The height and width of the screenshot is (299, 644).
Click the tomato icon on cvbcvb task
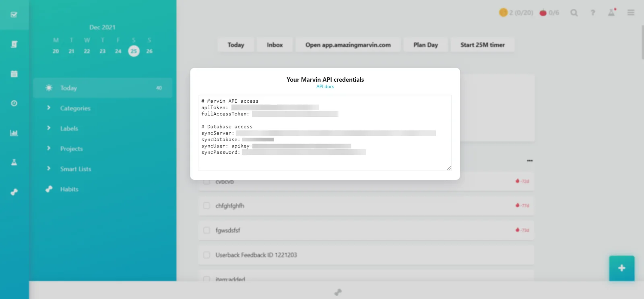pyautogui.click(x=518, y=181)
